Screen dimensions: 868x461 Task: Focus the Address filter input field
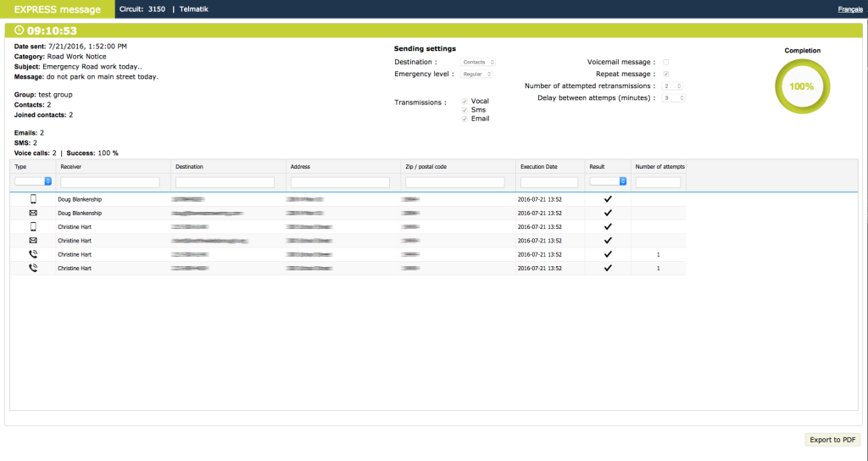pos(340,182)
